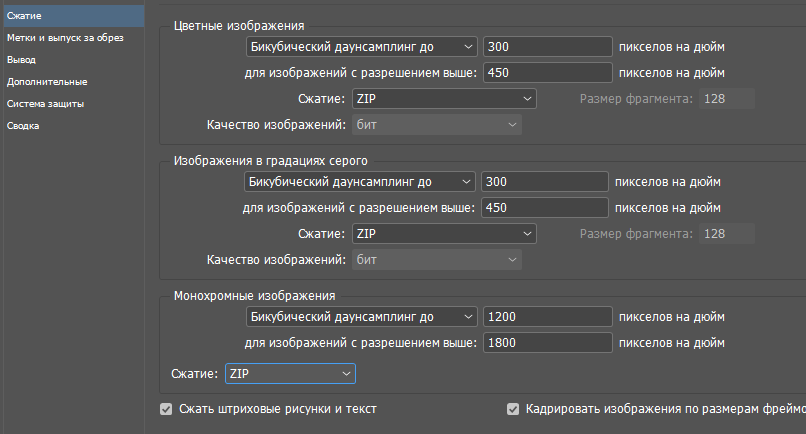Open color images Сжатие ZIP dropdown

tap(443, 98)
